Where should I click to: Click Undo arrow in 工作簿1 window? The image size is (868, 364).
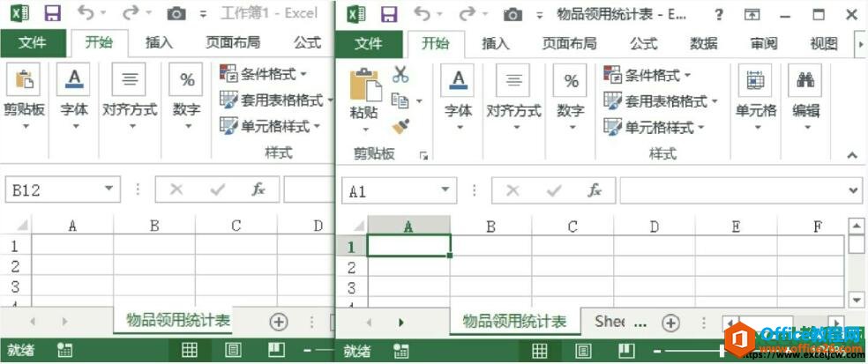86,12
